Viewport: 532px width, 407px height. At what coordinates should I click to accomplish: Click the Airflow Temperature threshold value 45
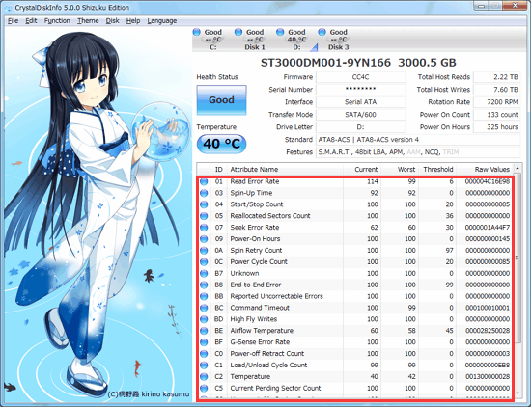449,331
